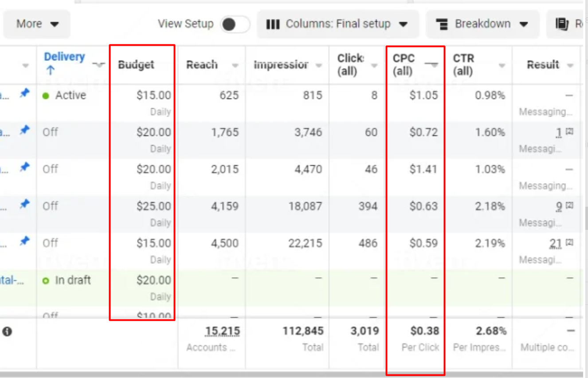This screenshot has height=378, width=588.
Task: Click the pin icon in the Active row
Action: coord(25,94)
